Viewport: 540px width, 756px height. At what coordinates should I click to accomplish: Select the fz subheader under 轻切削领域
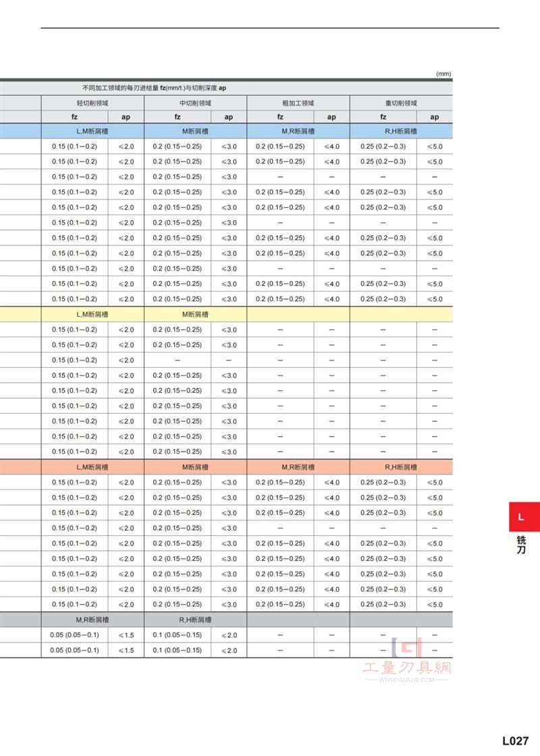[x=75, y=117]
